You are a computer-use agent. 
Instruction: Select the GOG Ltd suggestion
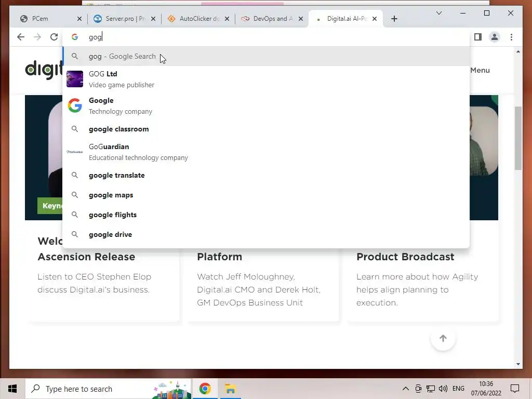tap(267, 79)
